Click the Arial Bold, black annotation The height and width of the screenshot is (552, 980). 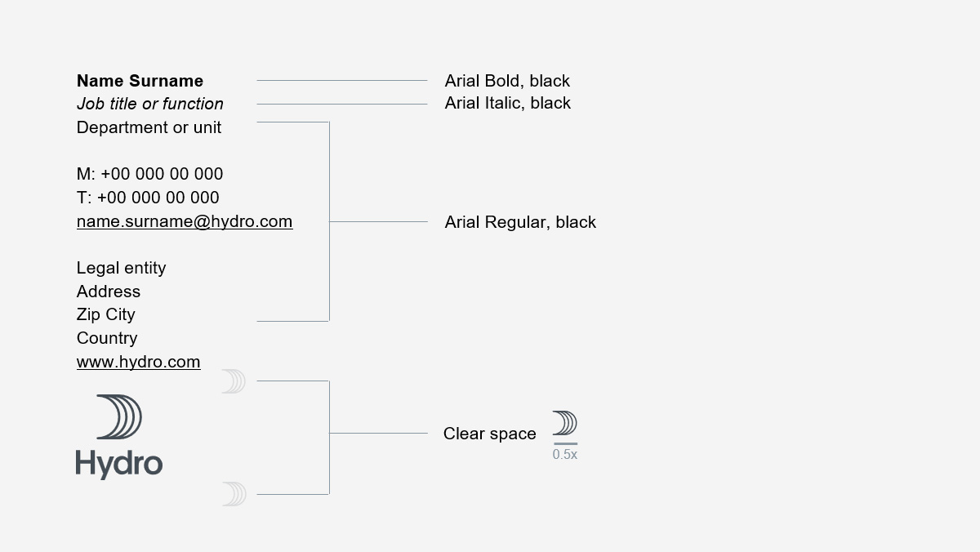[507, 81]
